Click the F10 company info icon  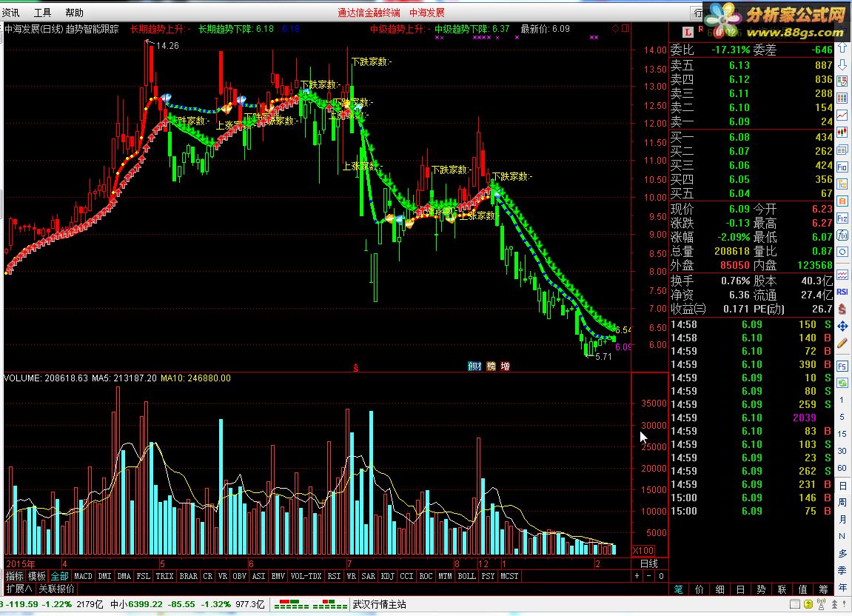pos(842,167)
